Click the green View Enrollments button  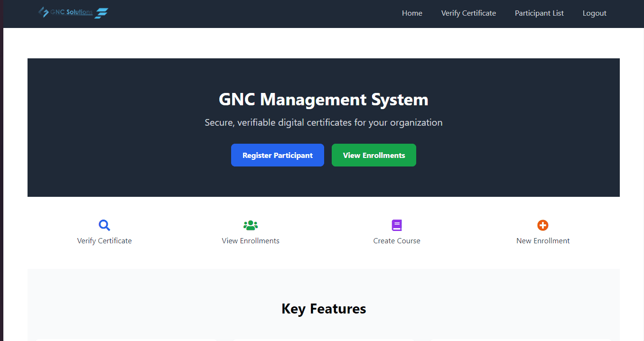[374, 155]
